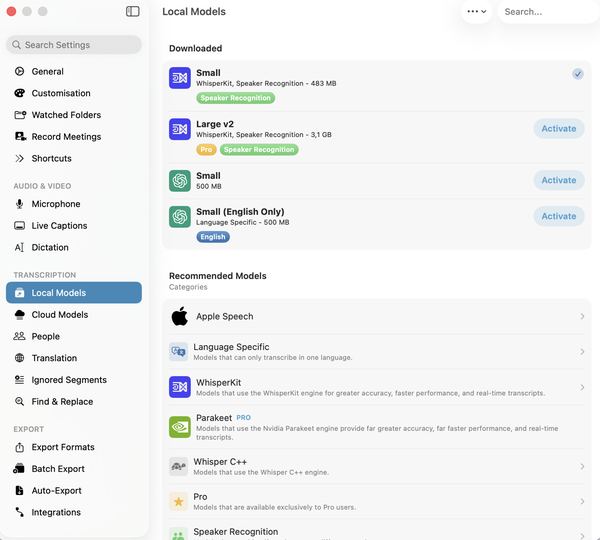
Task: Select Local Models in sidebar
Action: pos(74,293)
